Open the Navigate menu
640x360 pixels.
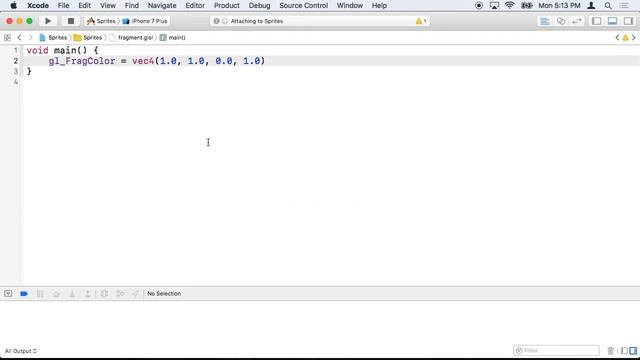162,6
